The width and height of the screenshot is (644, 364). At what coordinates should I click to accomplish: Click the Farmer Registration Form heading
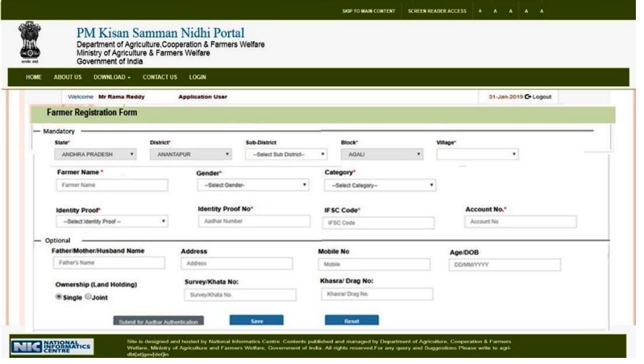92,113
